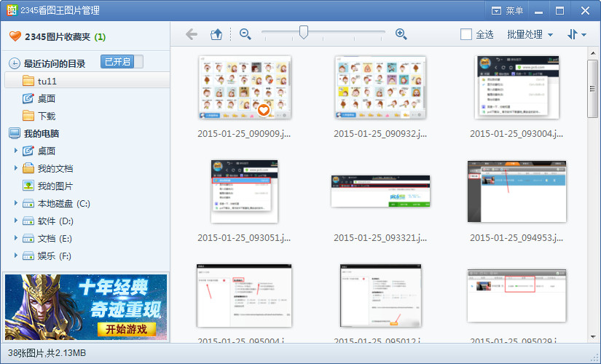
Task: Click the folder icon next to 下载
Action: coord(28,116)
